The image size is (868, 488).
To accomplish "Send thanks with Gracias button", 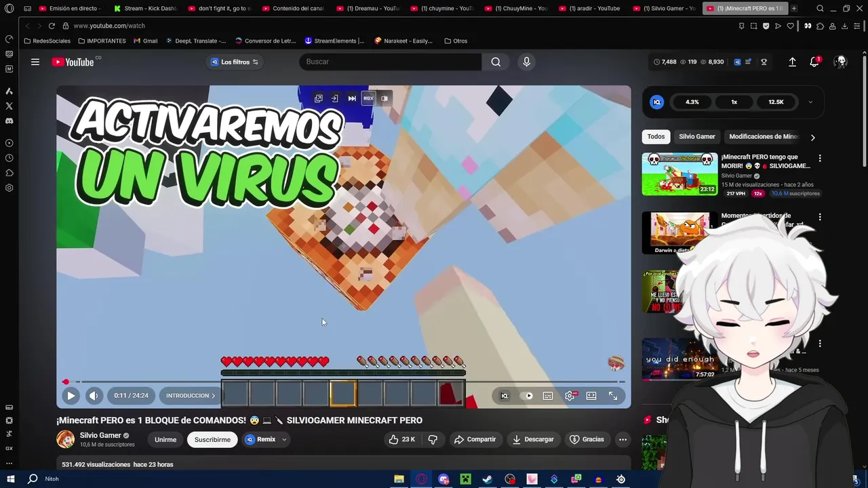I will (587, 439).
